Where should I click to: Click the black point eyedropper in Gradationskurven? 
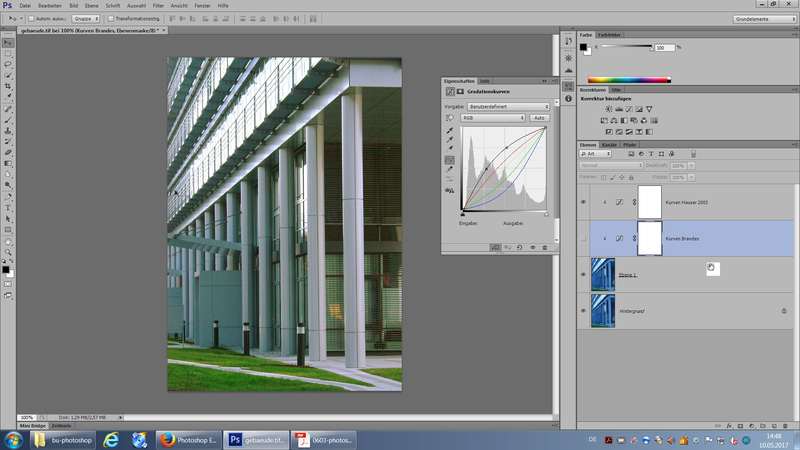tap(450, 130)
